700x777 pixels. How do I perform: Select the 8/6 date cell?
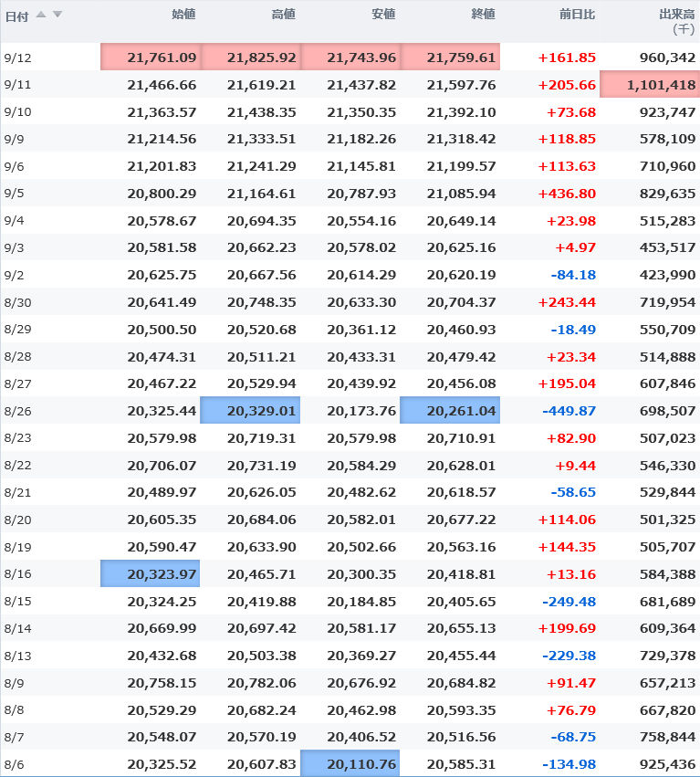tap(14, 764)
